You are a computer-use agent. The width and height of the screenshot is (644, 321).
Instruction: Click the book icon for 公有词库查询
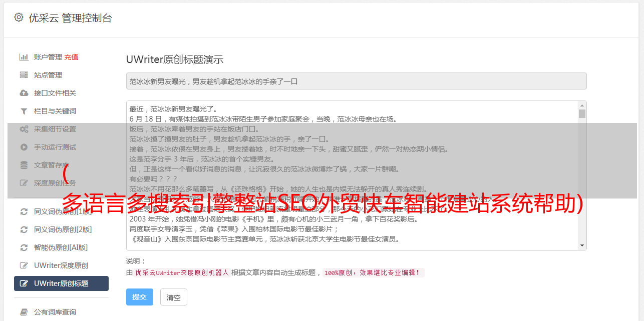tap(24, 312)
